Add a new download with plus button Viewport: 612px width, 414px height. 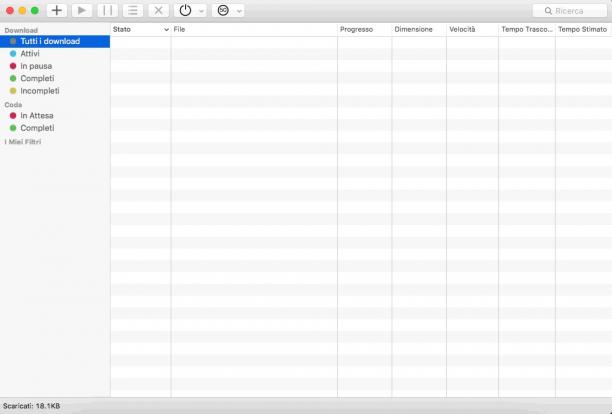[x=57, y=11]
